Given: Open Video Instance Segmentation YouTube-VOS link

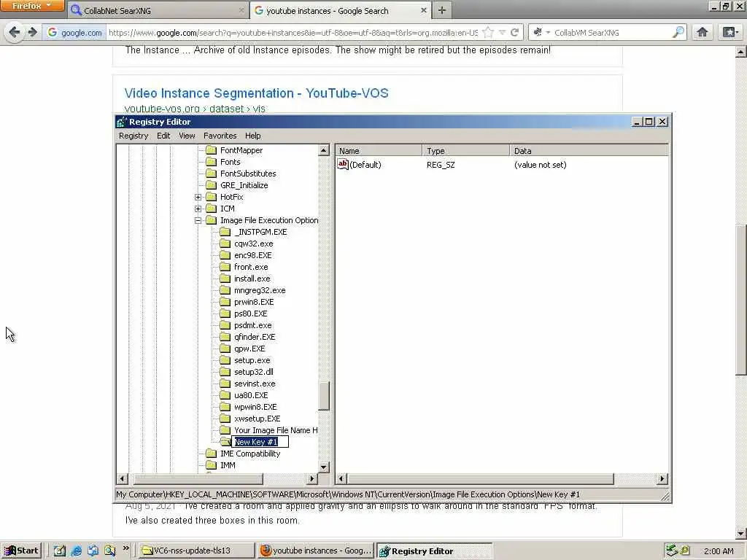Looking at the screenshot, I should pyautogui.click(x=256, y=93).
